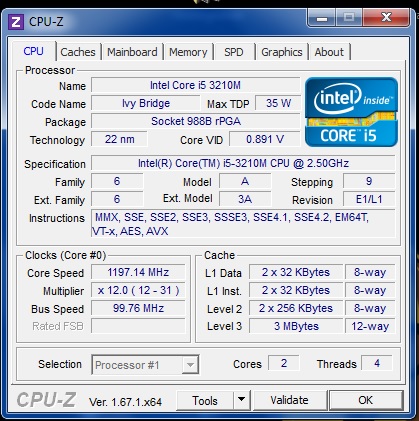The width and height of the screenshot is (419, 421).
Task: Click the version text Ver. 1.67.1.x64
Action: pyautogui.click(x=125, y=402)
